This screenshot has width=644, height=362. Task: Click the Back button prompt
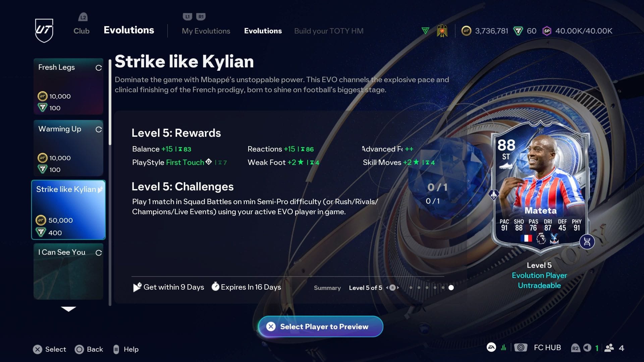coord(89,349)
